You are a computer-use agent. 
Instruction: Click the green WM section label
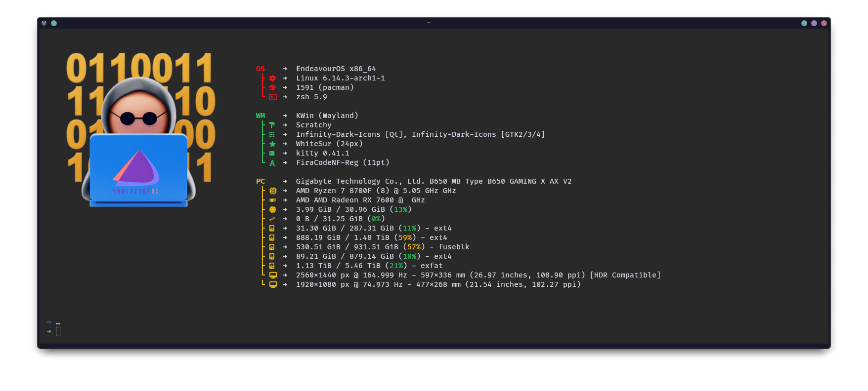point(260,116)
